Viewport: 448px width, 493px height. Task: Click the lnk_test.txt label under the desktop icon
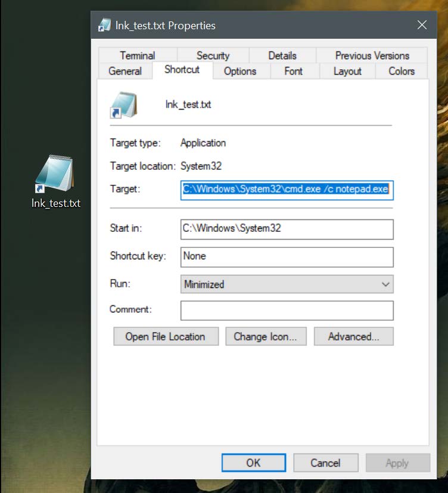click(56, 203)
